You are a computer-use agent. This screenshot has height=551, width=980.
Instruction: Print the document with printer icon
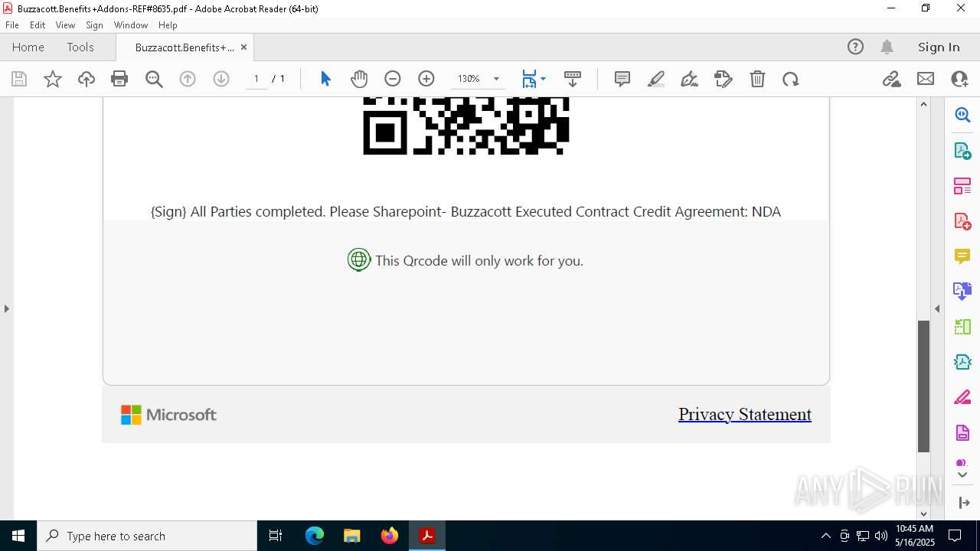click(x=119, y=79)
